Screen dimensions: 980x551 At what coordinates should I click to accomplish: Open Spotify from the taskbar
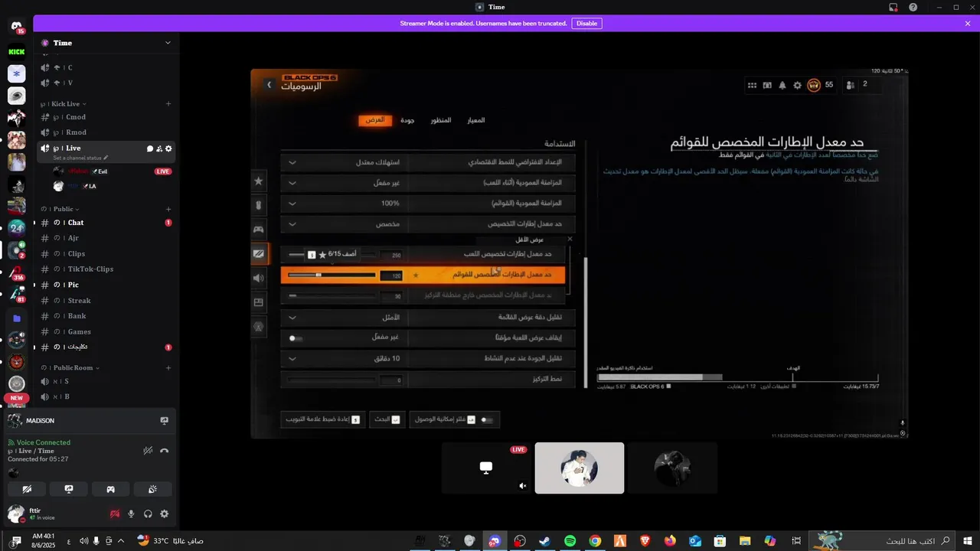[570, 541]
